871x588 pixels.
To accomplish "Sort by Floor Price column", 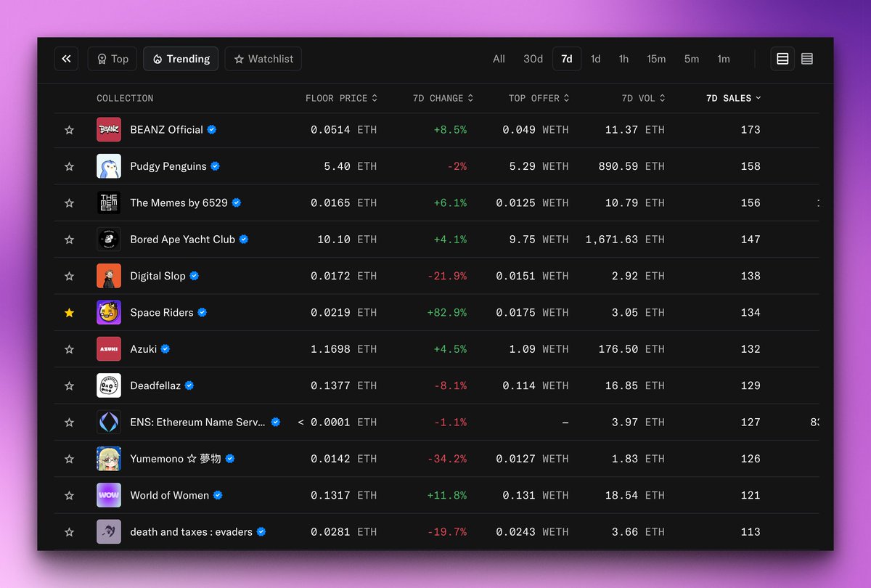I will [x=341, y=98].
